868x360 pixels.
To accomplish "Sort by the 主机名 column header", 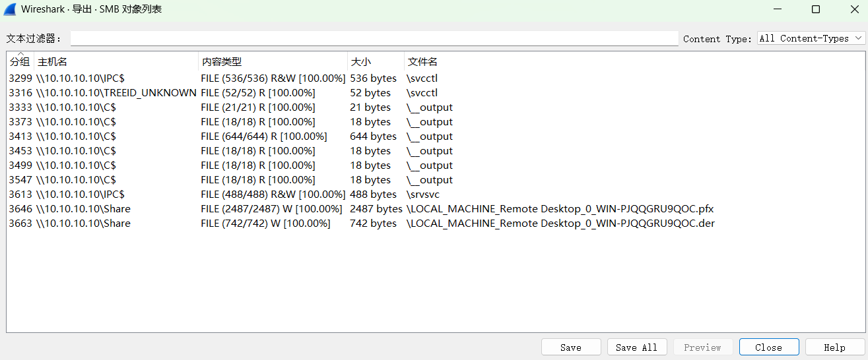I will [x=53, y=62].
